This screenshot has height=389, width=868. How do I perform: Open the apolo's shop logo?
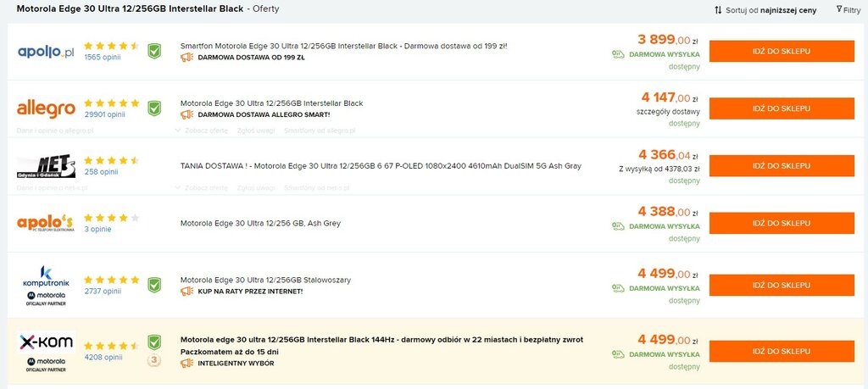(46, 223)
